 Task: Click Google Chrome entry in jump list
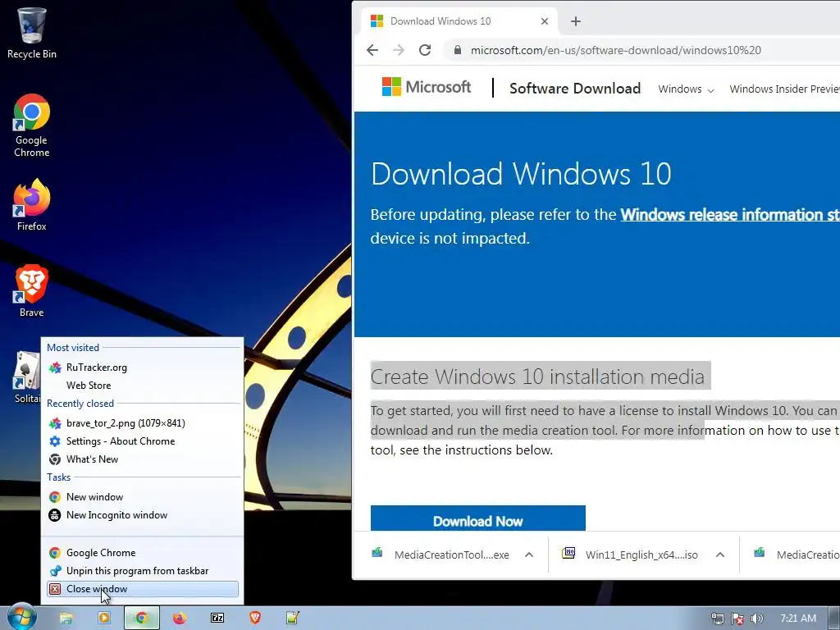(143, 553)
